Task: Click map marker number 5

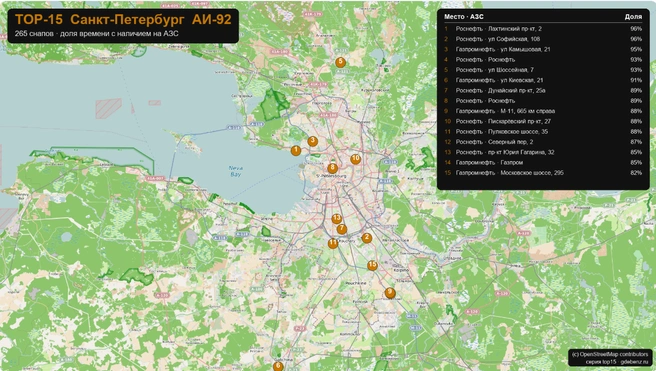Action: [341, 62]
